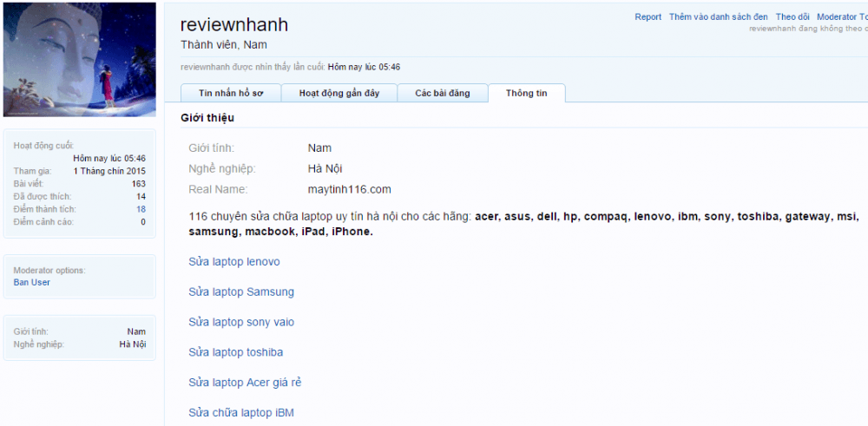
Task: Click the Điểm cảnh cáo value 0
Action: 143,222
